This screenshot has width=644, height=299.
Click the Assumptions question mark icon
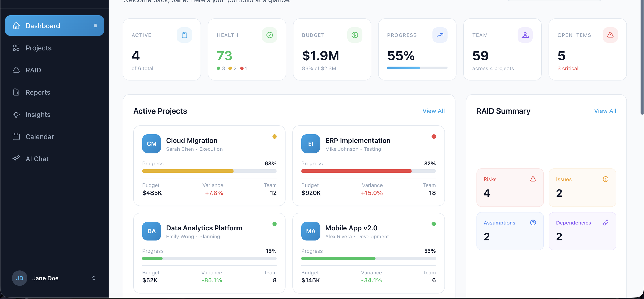(x=533, y=223)
